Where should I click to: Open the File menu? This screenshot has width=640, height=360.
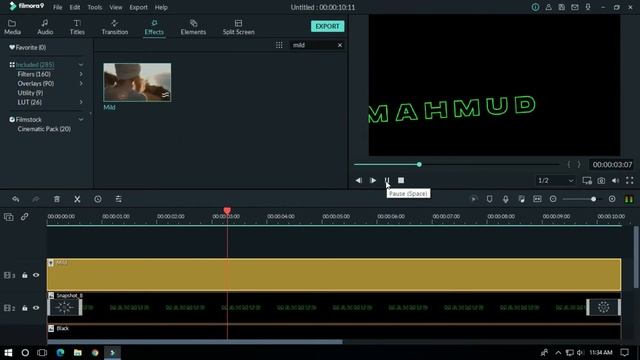click(58, 7)
